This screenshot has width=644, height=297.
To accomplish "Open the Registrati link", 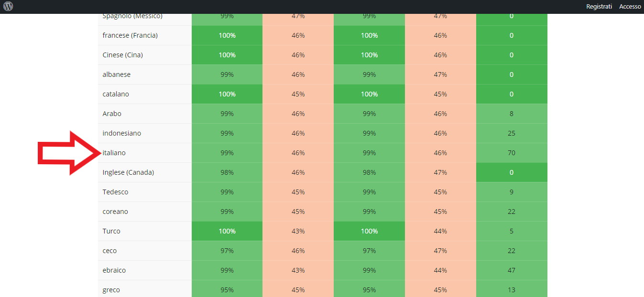I will (x=599, y=7).
